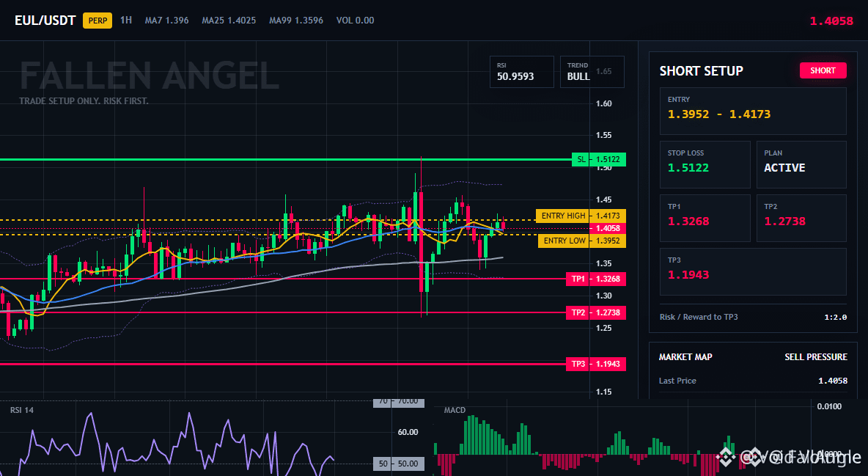Click the TRADE SETUP ONLY. RISK FIRST. text
The width and height of the screenshot is (868, 476).
[84, 101]
